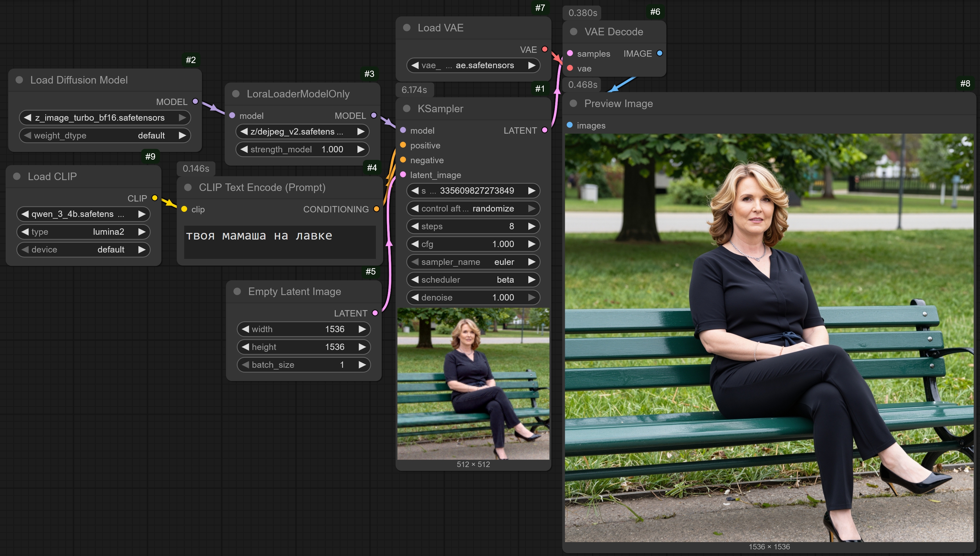Click the LATENT output port on Empty Latent Image
The image size is (980, 556).
coord(375,313)
